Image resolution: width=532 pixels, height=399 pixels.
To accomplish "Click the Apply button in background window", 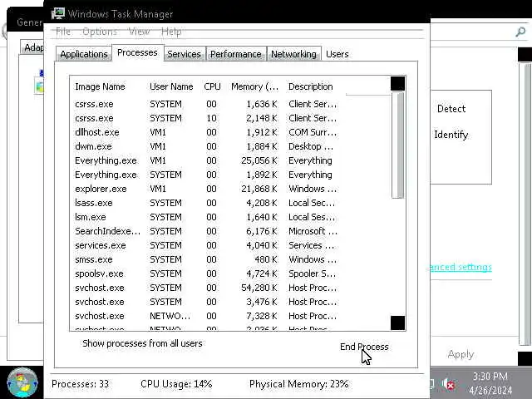I will click(461, 354).
